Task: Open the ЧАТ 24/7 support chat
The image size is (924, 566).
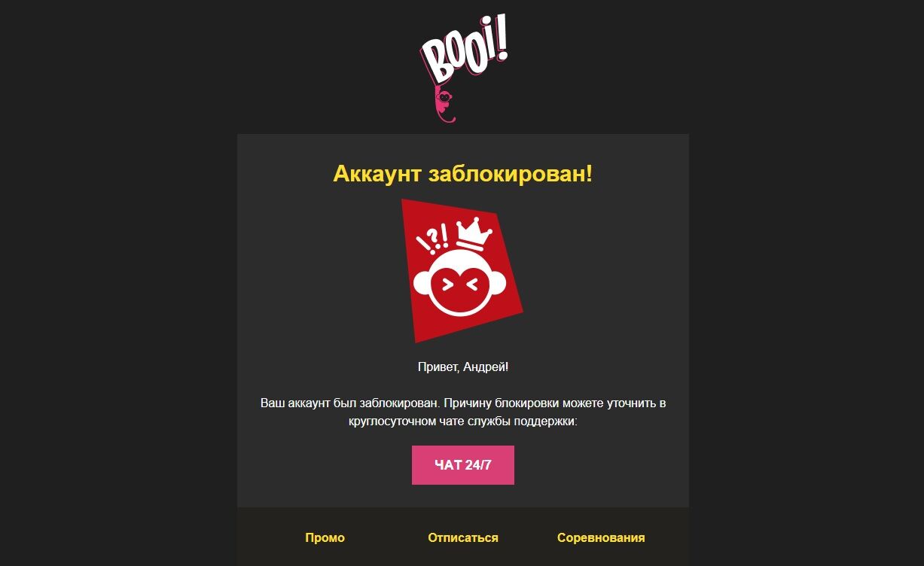Action: coord(463,465)
